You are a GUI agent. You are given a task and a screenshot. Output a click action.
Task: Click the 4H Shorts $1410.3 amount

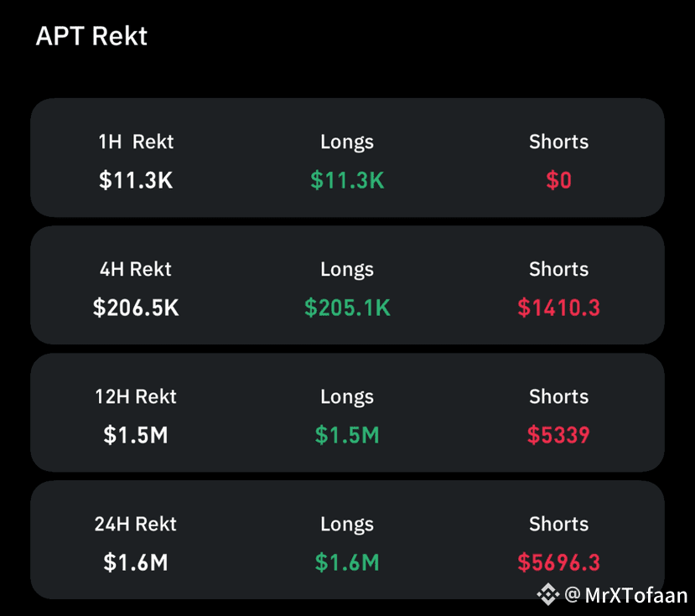coord(558,308)
